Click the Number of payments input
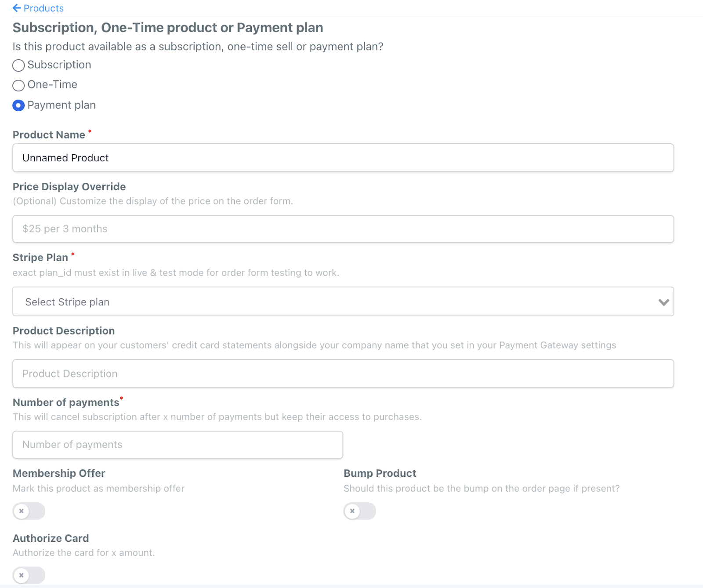 [x=178, y=445]
